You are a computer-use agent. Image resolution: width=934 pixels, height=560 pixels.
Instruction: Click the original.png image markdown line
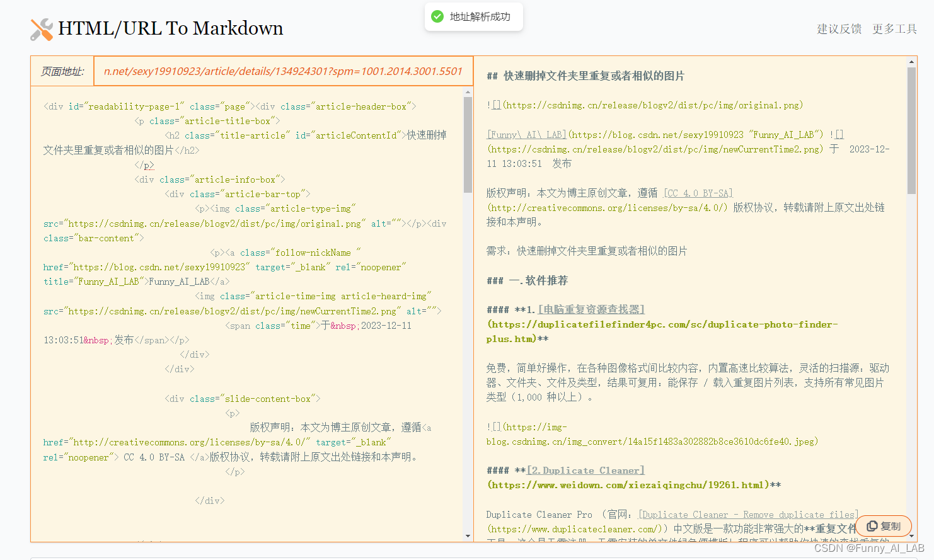[645, 105]
